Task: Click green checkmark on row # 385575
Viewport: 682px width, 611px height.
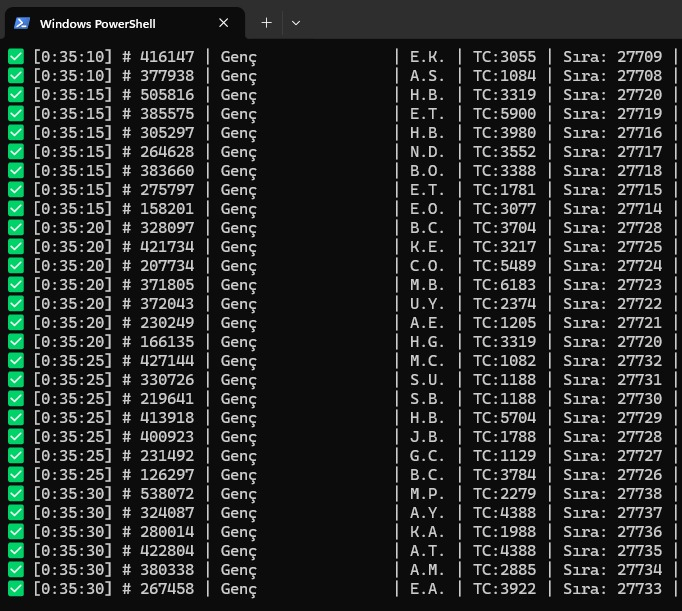Action: click(16, 114)
